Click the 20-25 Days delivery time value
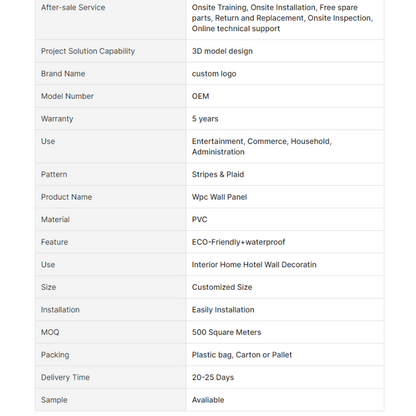416x416 pixels. click(x=213, y=377)
